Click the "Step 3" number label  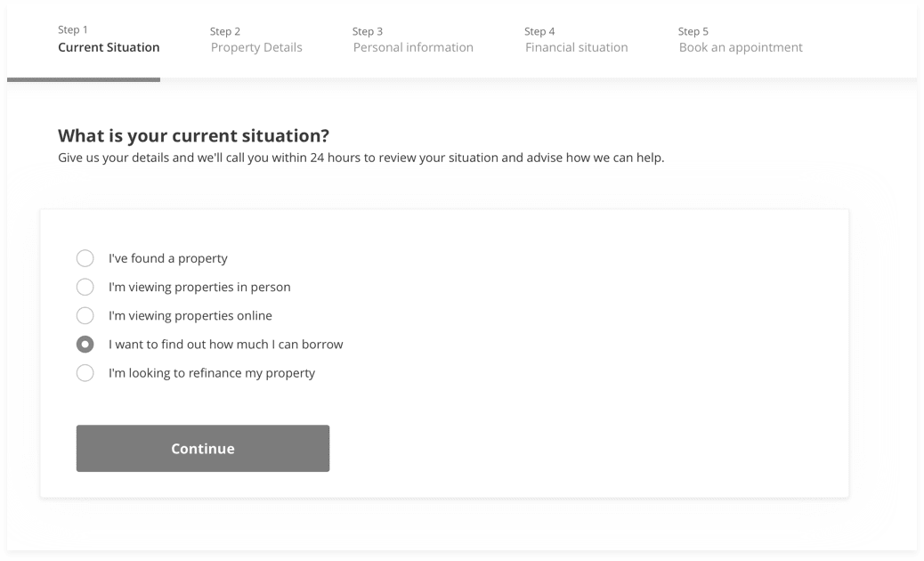(x=368, y=31)
